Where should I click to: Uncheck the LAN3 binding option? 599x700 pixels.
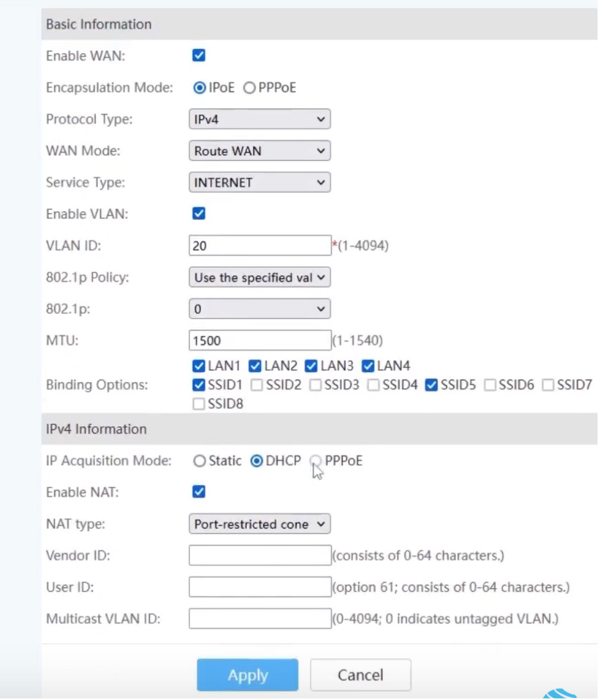(x=311, y=366)
